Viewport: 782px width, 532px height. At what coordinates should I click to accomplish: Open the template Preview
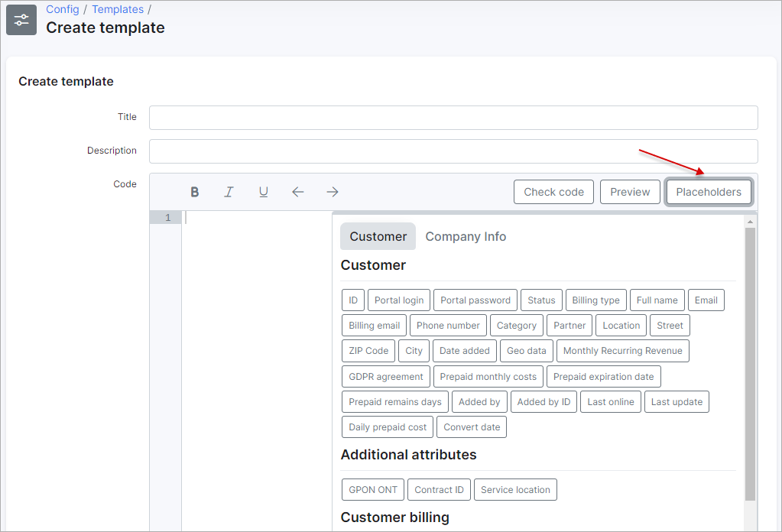tap(630, 192)
